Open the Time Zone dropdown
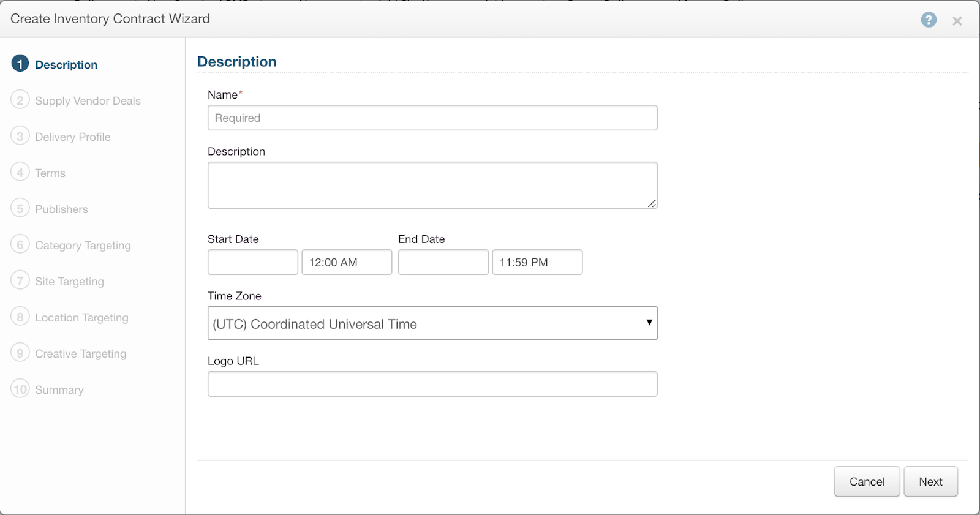This screenshot has width=980, height=515. pyautogui.click(x=432, y=323)
